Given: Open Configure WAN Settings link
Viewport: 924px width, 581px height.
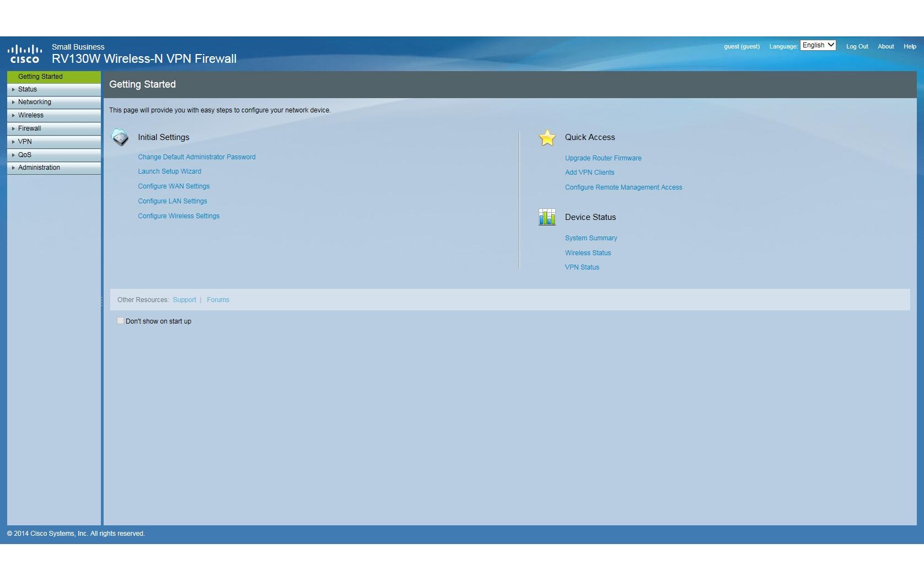Looking at the screenshot, I should (x=174, y=186).
